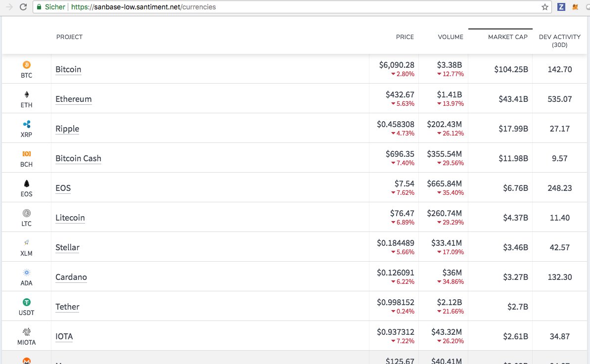Click Litecoin volume $260.74M
The width and height of the screenshot is (590, 364).
coord(445,214)
